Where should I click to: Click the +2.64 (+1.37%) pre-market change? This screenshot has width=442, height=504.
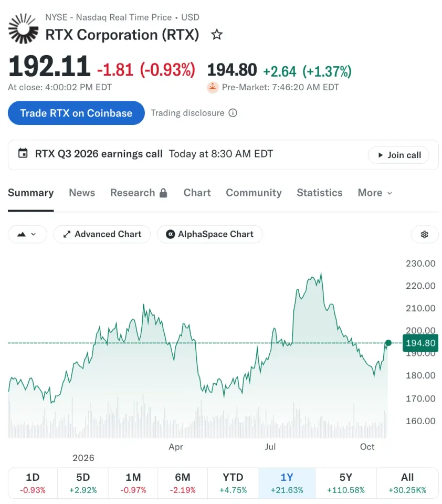(307, 71)
